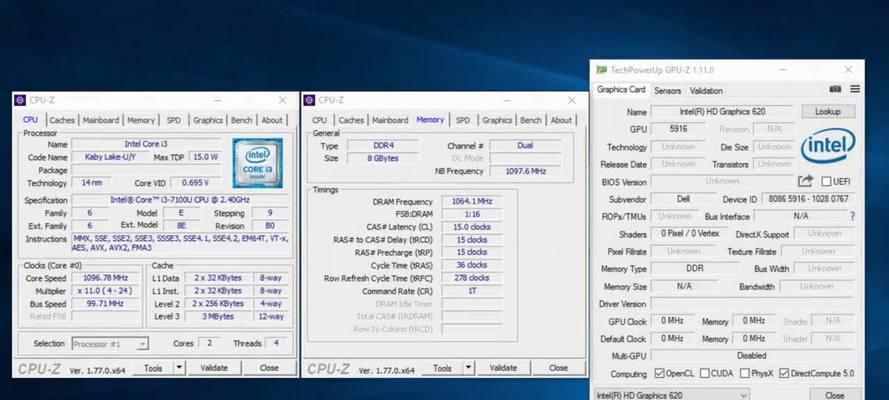Click the Core Speed value 1096.78 MHz
The height and width of the screenshot is (400, 889).
103,278
